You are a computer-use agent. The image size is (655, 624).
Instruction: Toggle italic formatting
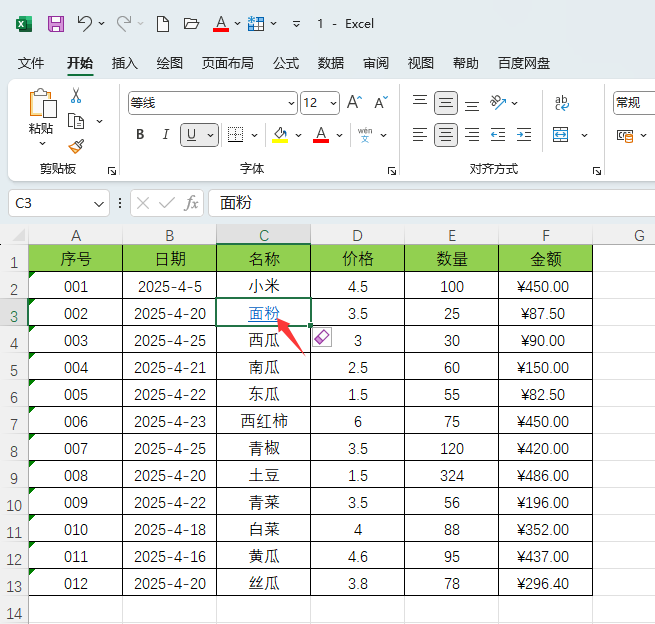tap(166, 134)
